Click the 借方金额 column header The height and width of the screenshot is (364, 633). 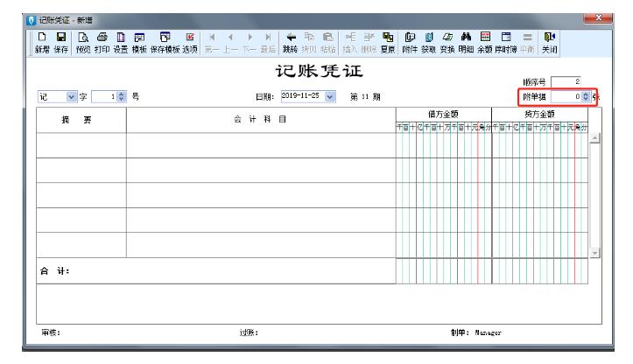point(444,115)
